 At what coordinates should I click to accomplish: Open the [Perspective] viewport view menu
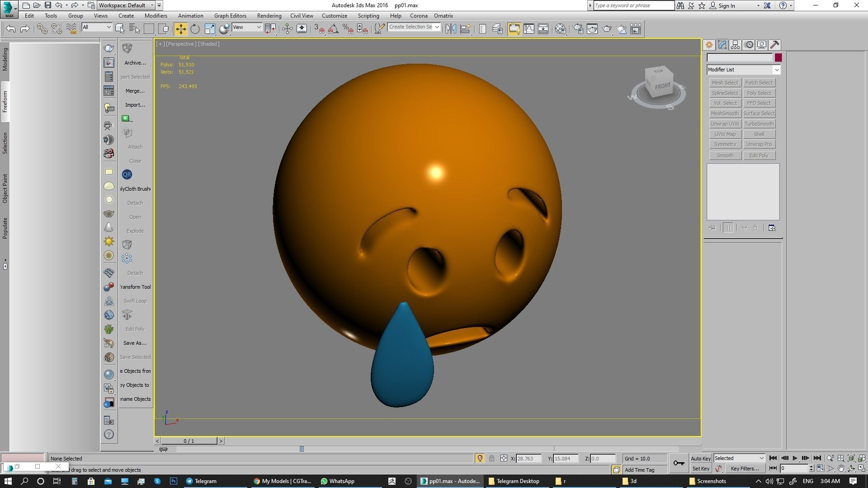181,44
